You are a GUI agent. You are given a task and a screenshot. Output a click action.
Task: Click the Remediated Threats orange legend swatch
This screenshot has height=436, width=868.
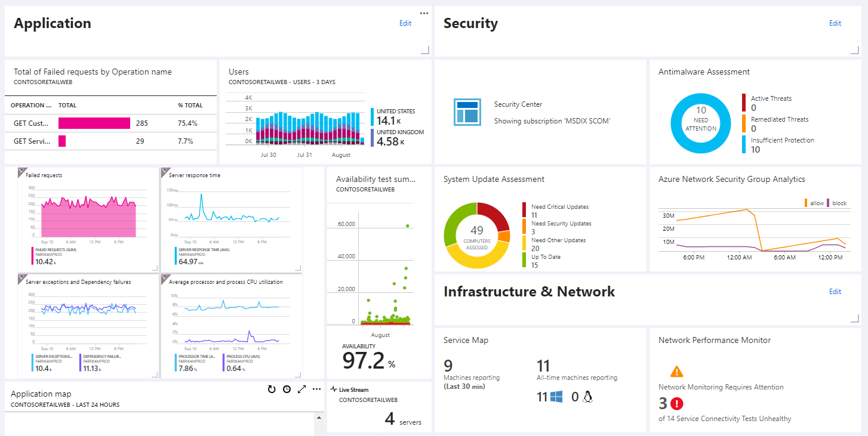(744, 123)
